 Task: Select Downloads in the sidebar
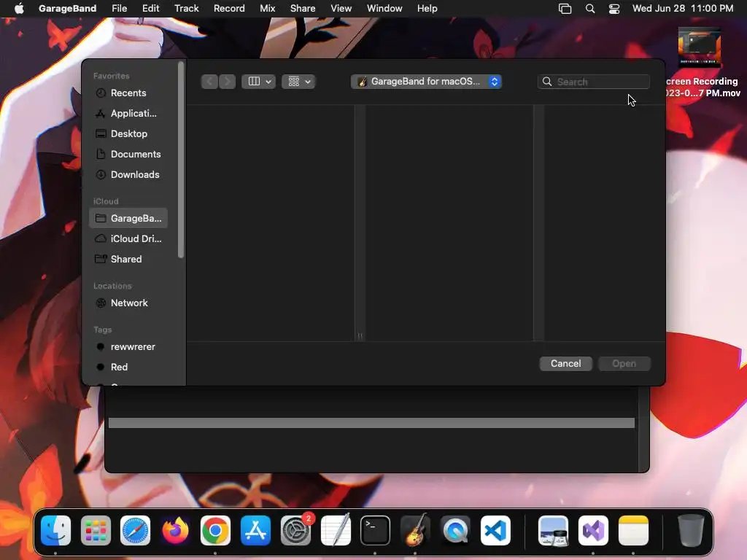(x=128, y=175)
